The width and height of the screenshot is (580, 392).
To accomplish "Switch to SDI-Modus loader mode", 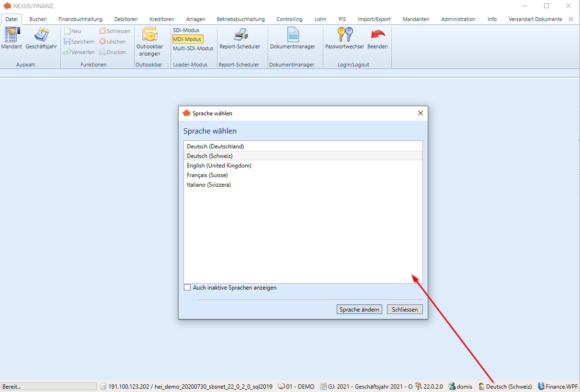I will [x=186, y=30].
